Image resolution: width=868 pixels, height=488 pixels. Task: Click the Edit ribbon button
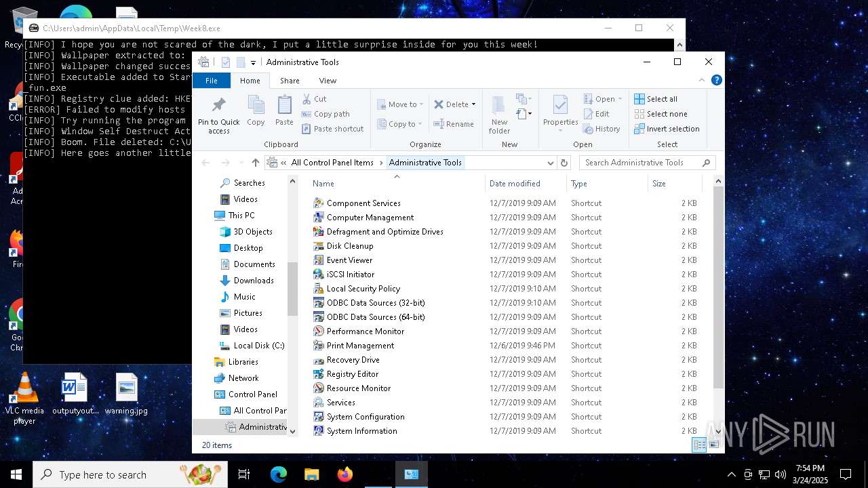596,114
